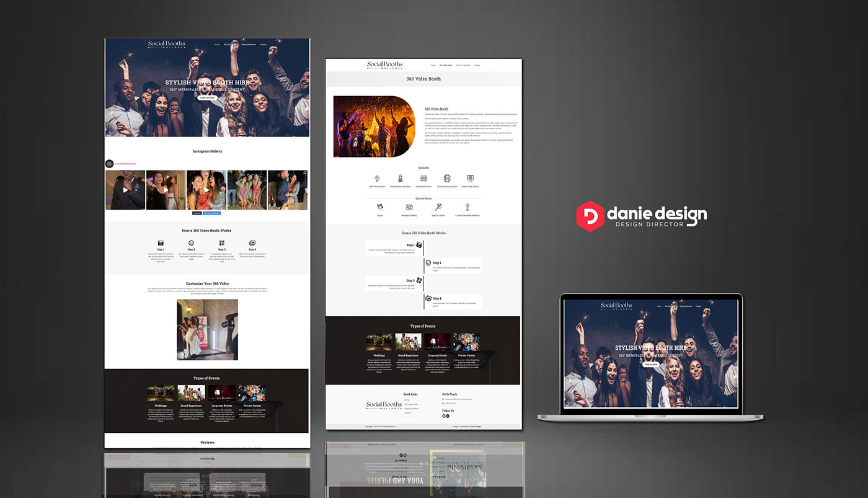
Task: Click Step 1 icon in middle page mockup
Action: 419,245
